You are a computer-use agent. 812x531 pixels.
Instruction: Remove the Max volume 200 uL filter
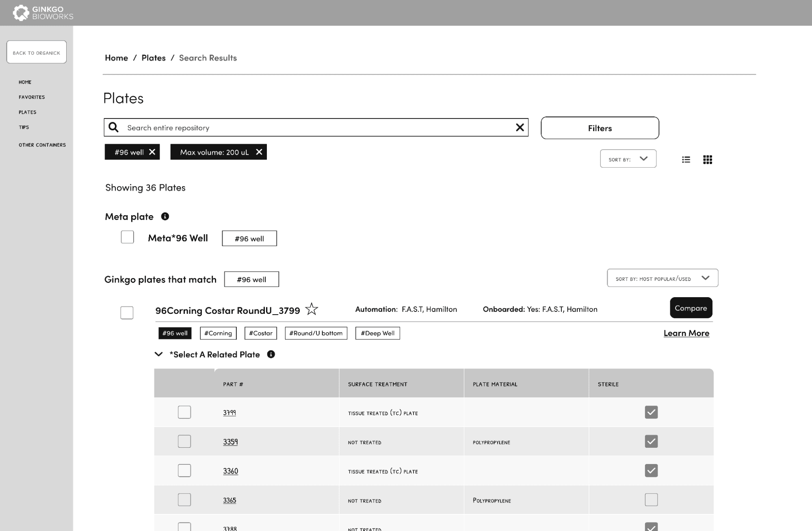click(259, 152)
